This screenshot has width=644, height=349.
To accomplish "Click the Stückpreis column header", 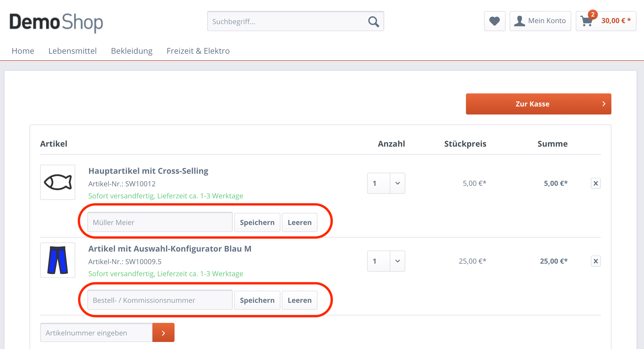I will point(465,144).
